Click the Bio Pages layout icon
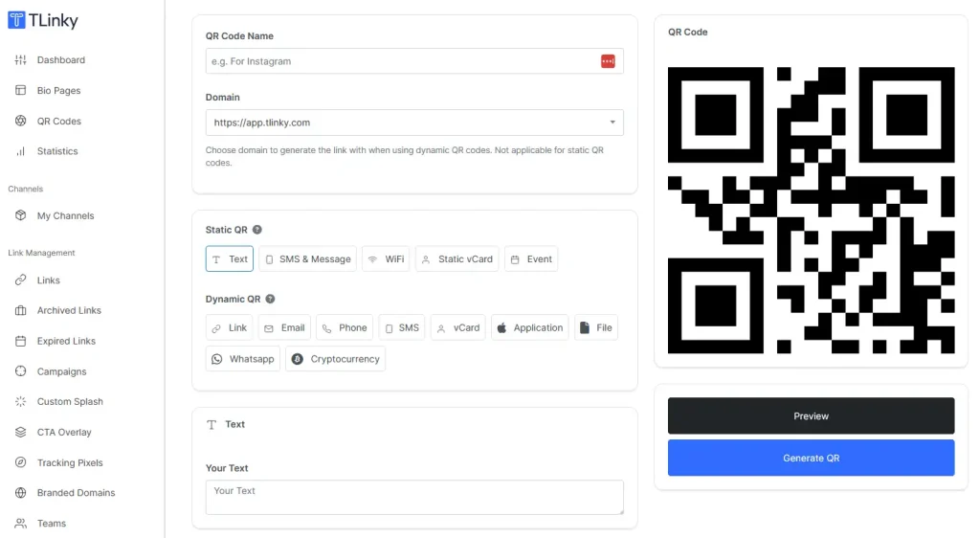Screen dimensions: 980x538 point(21,91)
